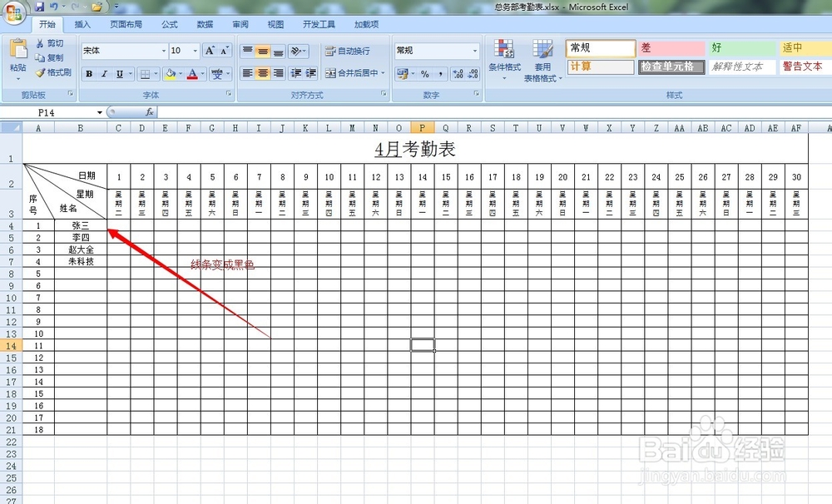This screenshot has height=504, width=832.
Task: Switch to the 页面布局 tab
Action: [126, 24]
